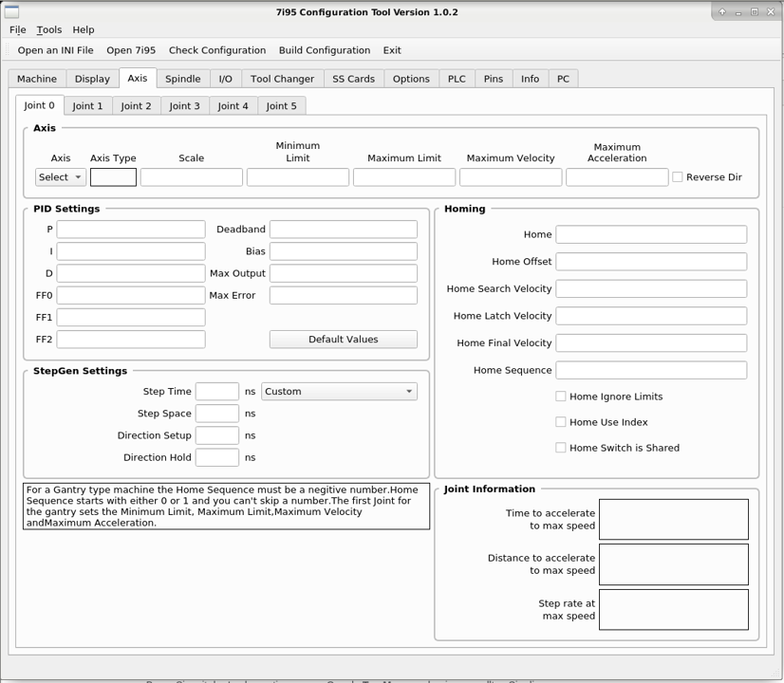Click the Home Search Velocity field

pos(651,288)
